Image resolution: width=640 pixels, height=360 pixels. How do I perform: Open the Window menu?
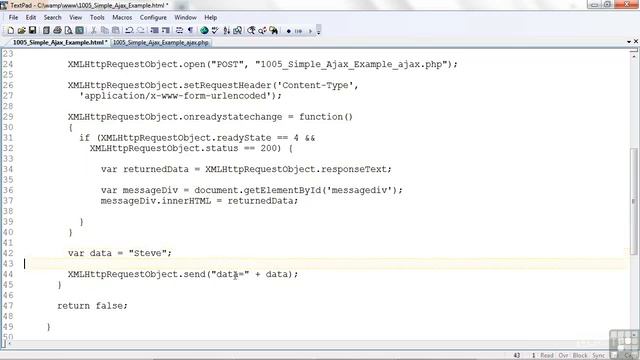pyautogui.click(x=185, y=18)
